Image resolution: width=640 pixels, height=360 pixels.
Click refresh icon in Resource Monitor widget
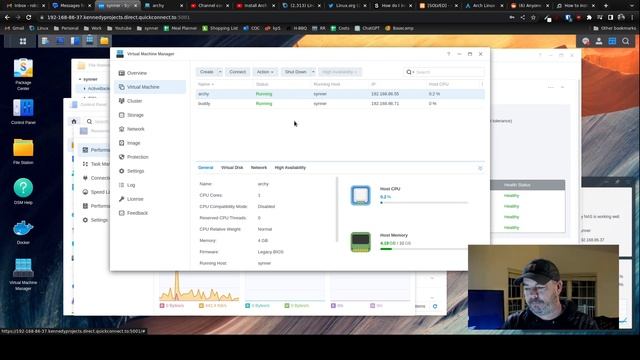point(435,306)
